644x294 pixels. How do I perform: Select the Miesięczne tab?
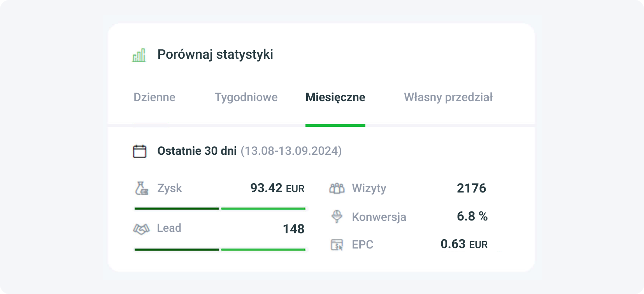point(335,97)
